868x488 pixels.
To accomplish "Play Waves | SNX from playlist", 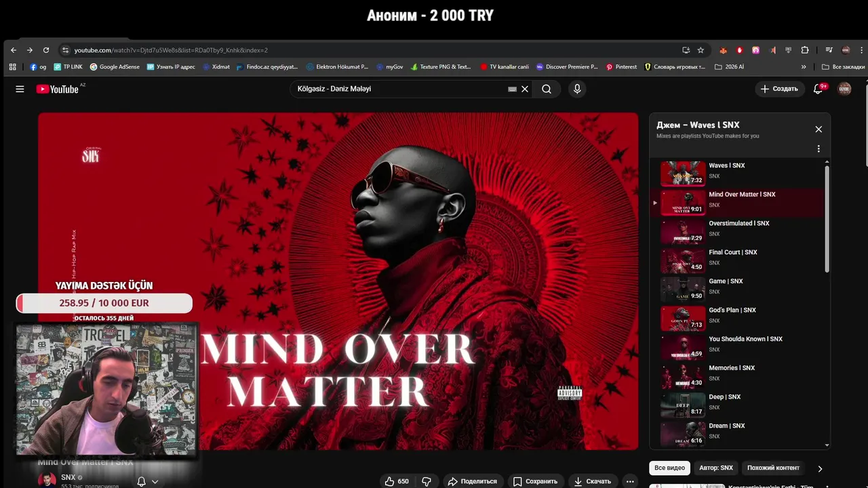I will [x=738, y=174].
